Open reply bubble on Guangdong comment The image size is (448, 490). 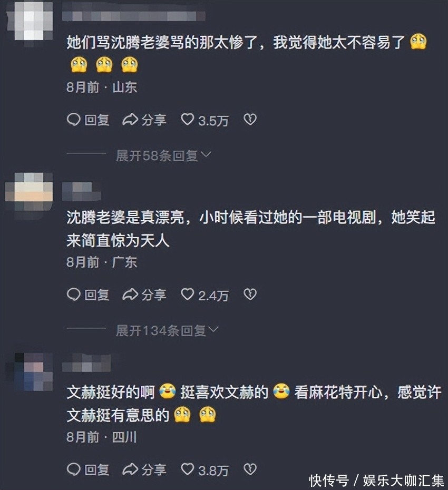click(x=74, y=295)
